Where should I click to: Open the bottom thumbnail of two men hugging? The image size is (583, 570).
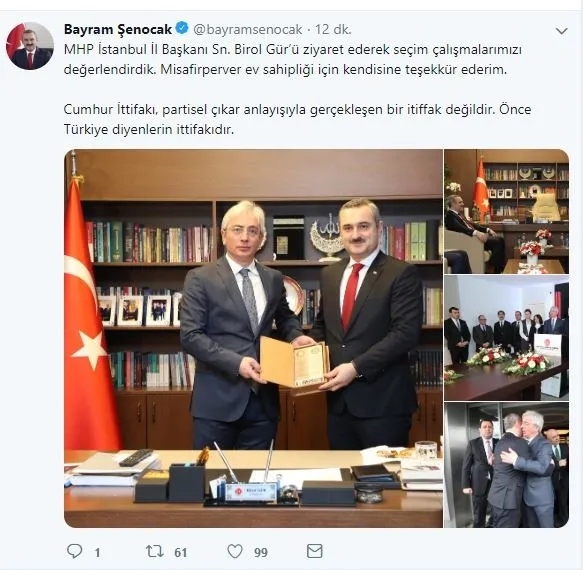coord(506,465)
